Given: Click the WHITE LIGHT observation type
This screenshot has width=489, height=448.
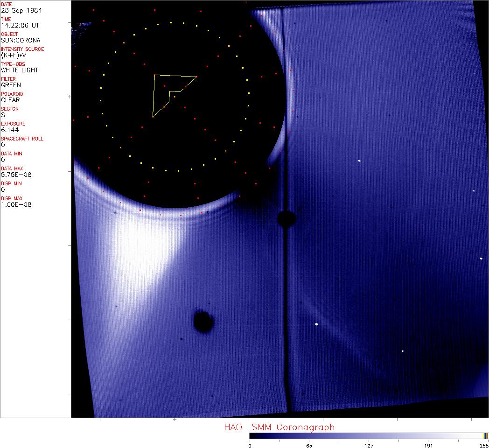Looking at the screenshot, I should click(x=20, y=70).
